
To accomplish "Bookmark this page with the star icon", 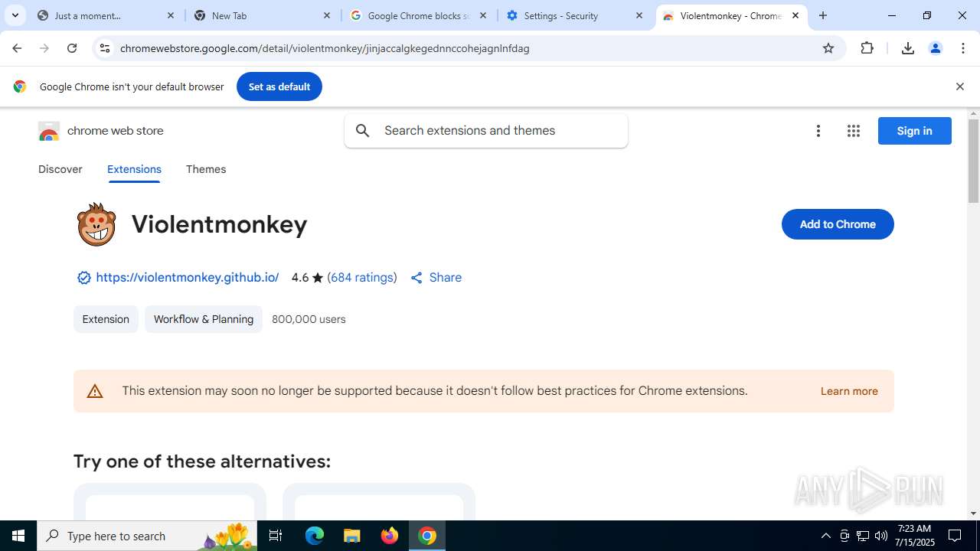I will click(x=828, y=48).
